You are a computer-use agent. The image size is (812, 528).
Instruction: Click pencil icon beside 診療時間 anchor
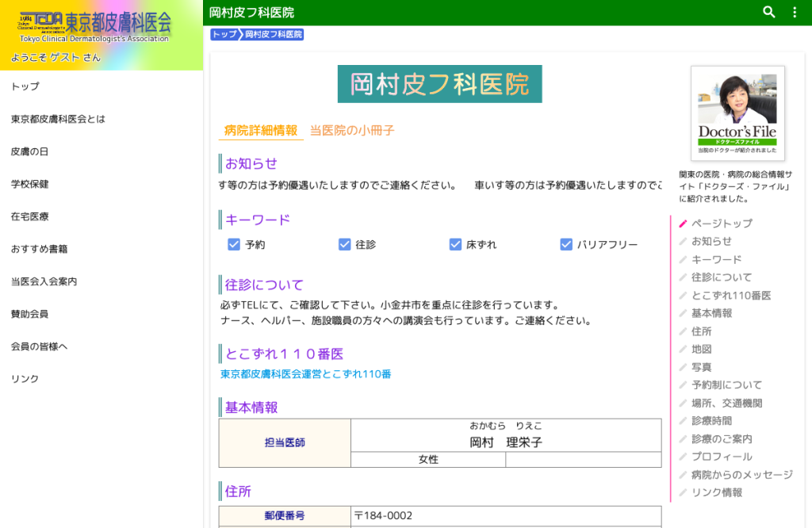tap(683, 421)
